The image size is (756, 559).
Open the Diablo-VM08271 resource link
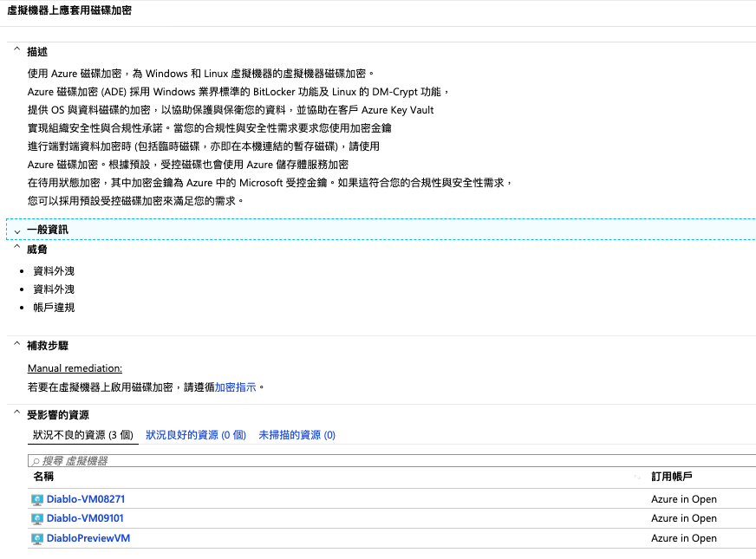(86, 498)
